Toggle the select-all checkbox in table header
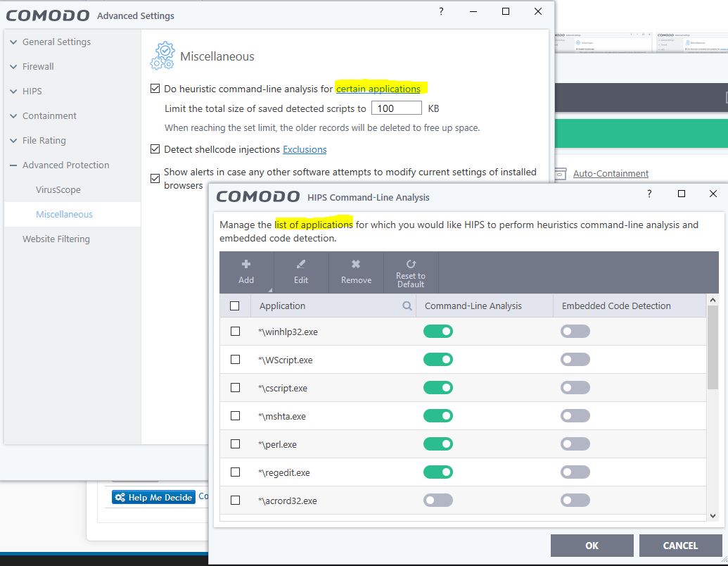 [x=235, y=306]
